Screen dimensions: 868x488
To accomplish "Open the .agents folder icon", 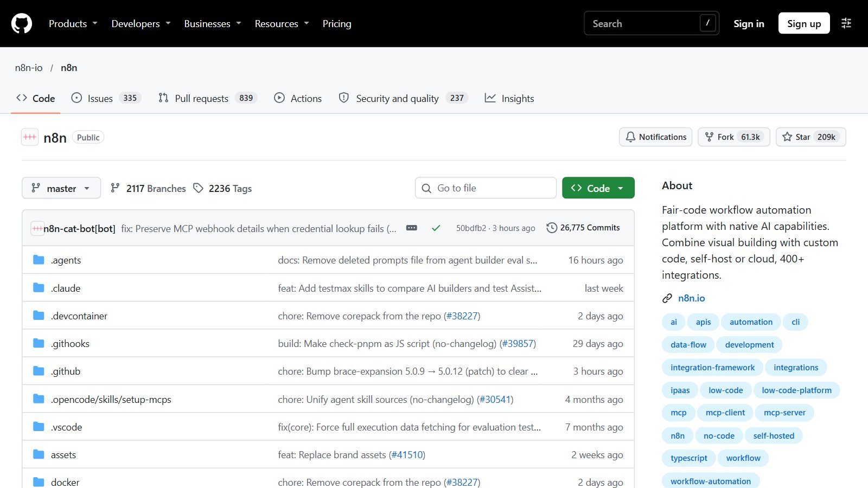I will coord(39,260).
